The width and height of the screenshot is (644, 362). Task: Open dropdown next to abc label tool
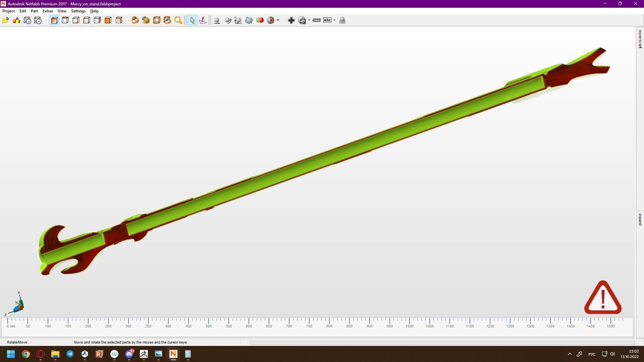point(334,20)
